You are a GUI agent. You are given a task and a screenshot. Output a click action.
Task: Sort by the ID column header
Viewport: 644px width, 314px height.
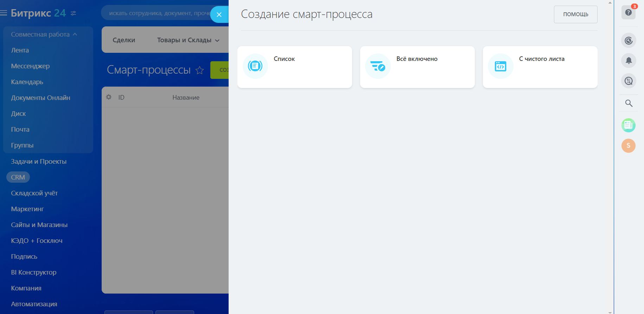(x=121, y=98)
